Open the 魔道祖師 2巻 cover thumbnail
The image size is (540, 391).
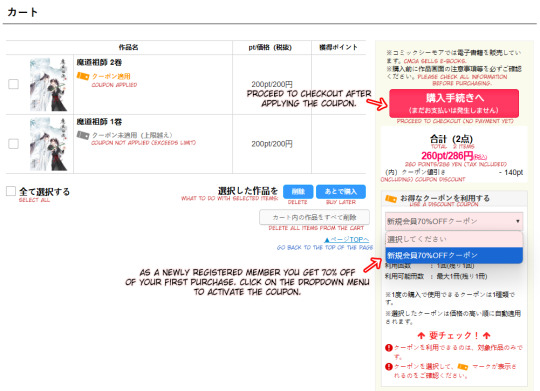[x=48, y=84]
